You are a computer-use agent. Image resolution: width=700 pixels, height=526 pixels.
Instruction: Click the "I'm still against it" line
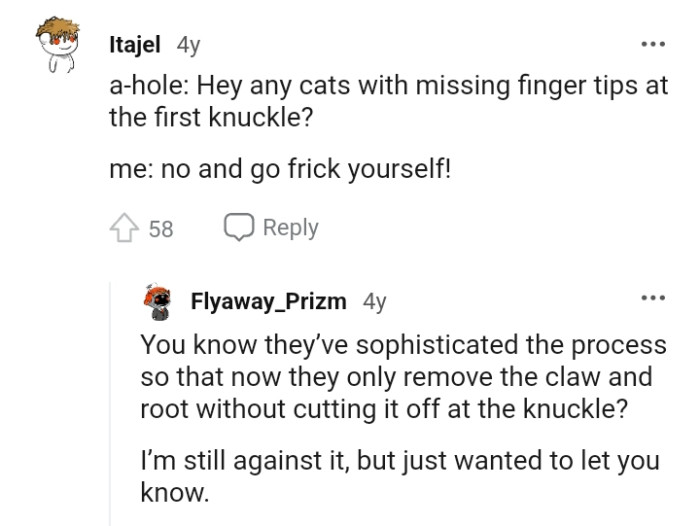pyautogui.click(x=401, y=463)
